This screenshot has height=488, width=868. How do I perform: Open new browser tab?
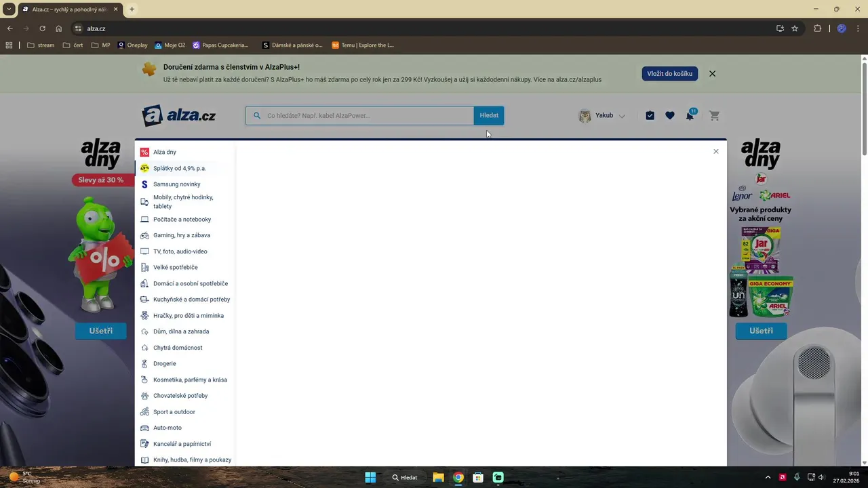[132, 9]
